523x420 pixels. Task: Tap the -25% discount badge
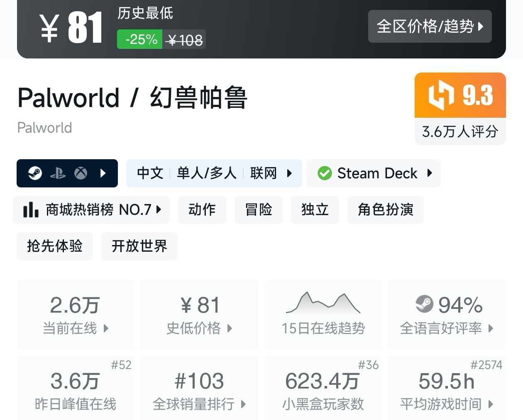point(139,39)
